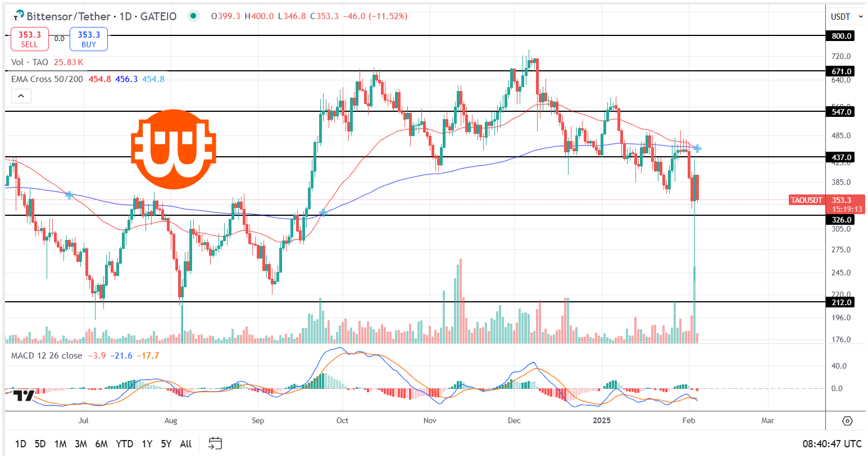
Task: Select the 3M time range
Action: (81, 444)
